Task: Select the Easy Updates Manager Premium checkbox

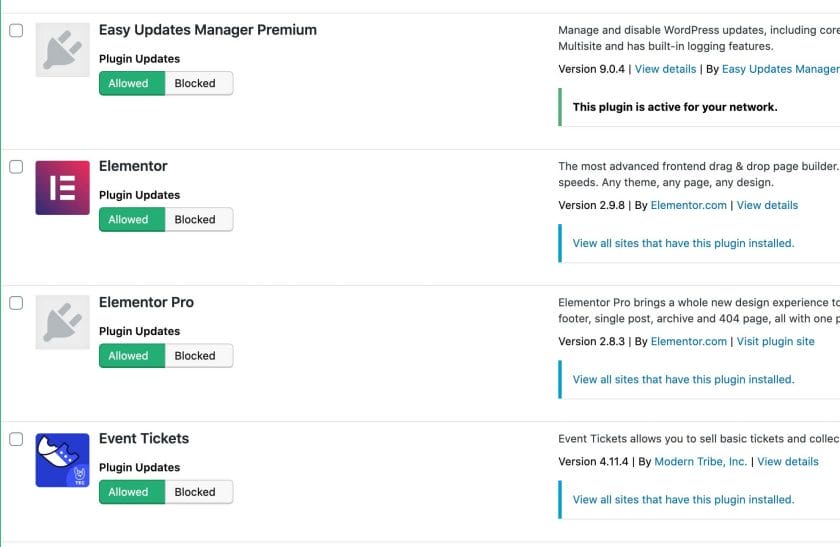Action: coord(16,31)
